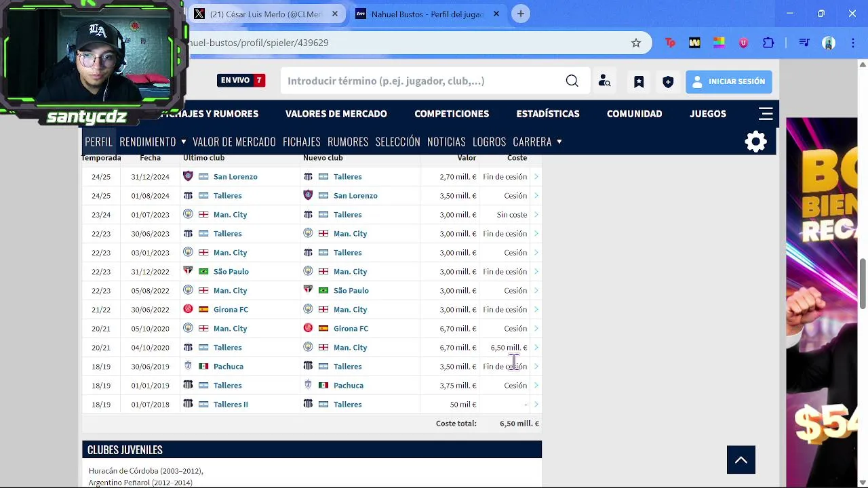Screen dimensions: 868x488
Task: Open Talleres II club link
Action: coord(231,404)
